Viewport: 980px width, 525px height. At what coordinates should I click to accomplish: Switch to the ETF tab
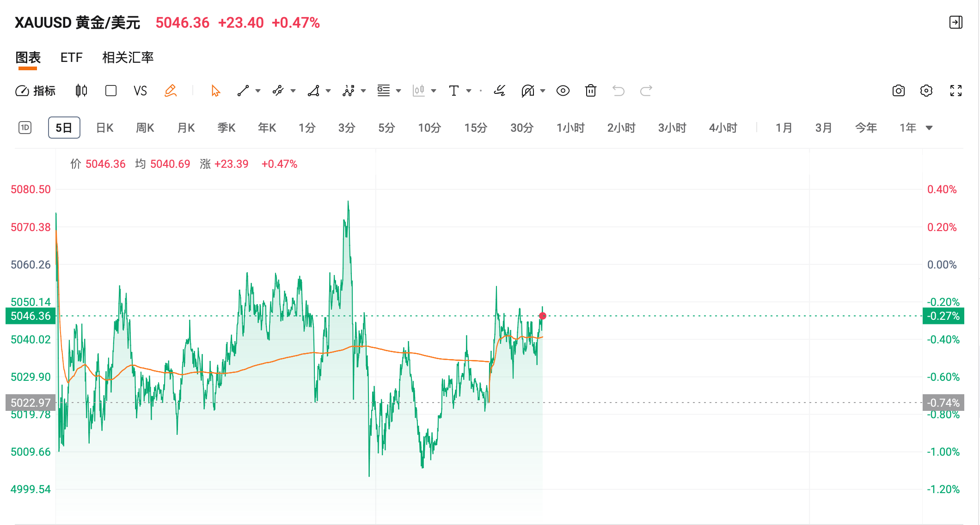(x=71, y=57)
